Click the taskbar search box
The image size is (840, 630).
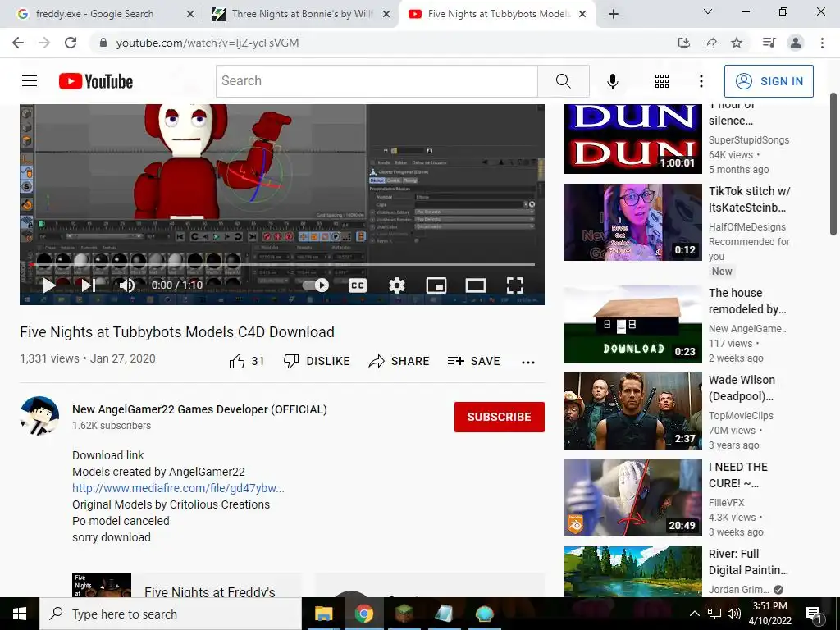(171, 614)
